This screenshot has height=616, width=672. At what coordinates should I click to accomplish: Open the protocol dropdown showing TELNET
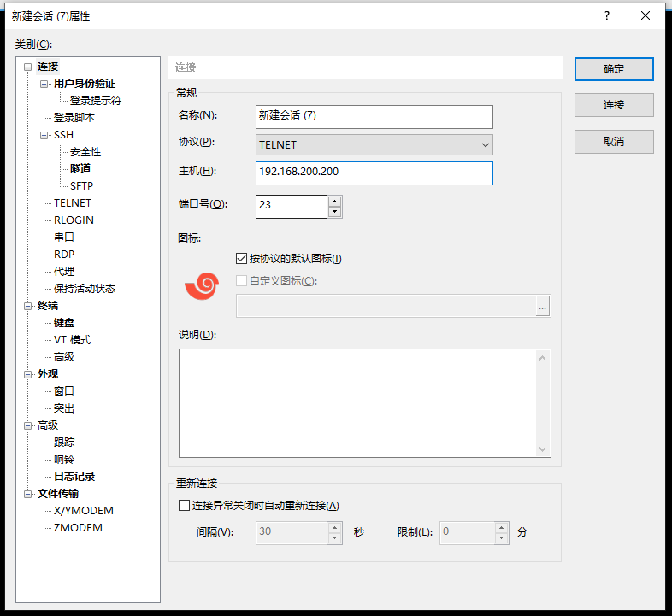pos(374,145)
